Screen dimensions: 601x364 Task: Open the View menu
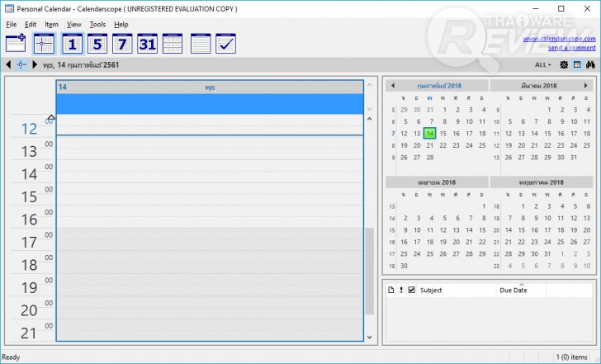(74, 25)
